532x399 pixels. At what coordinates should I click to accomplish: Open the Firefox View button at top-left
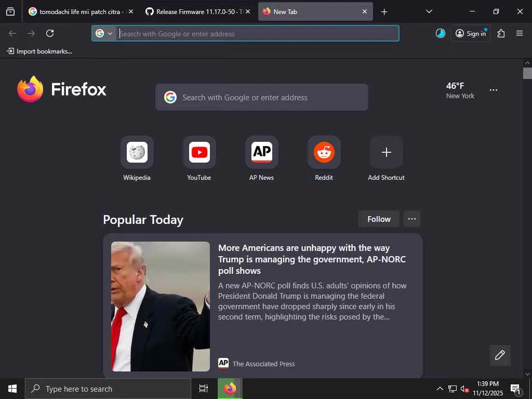click(x=10, y=11)
